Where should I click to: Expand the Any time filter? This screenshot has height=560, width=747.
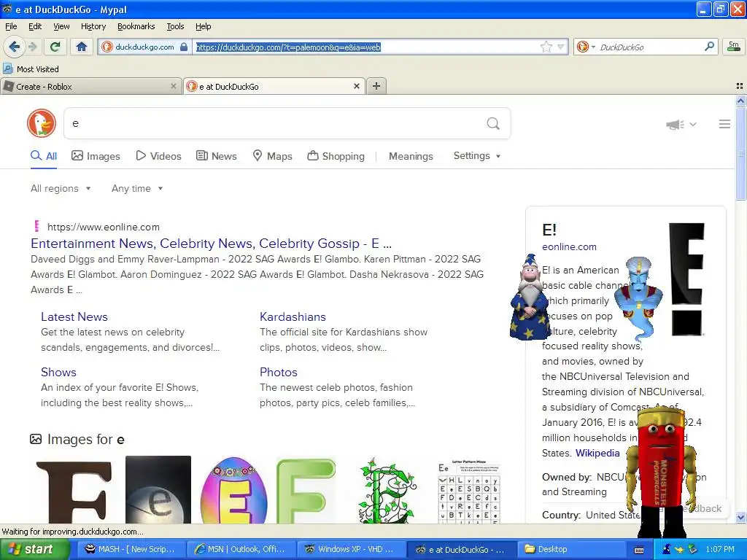137,189
